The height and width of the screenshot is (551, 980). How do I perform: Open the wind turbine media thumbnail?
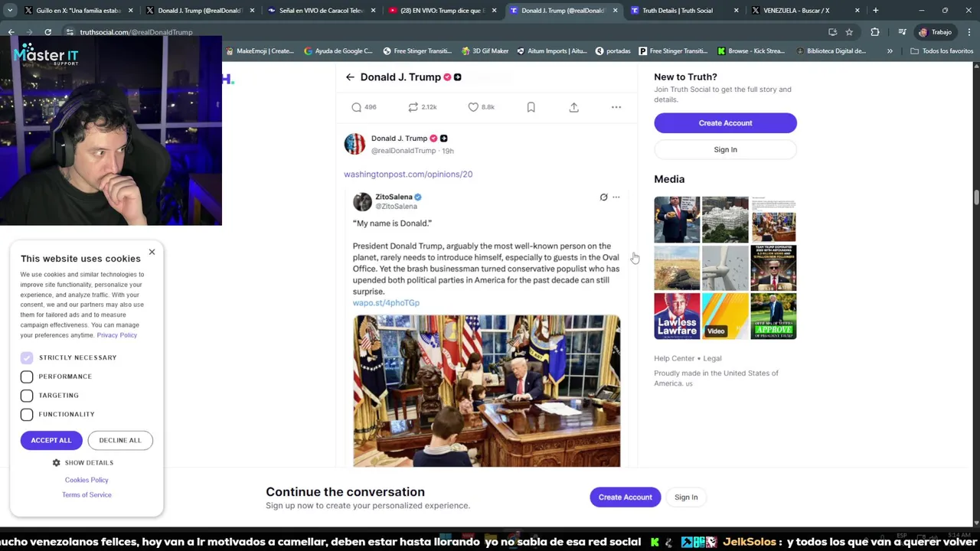click(725, 268)
